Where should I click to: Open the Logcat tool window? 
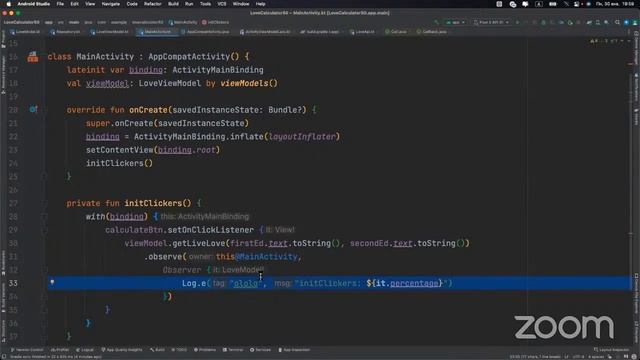(84, 350)
